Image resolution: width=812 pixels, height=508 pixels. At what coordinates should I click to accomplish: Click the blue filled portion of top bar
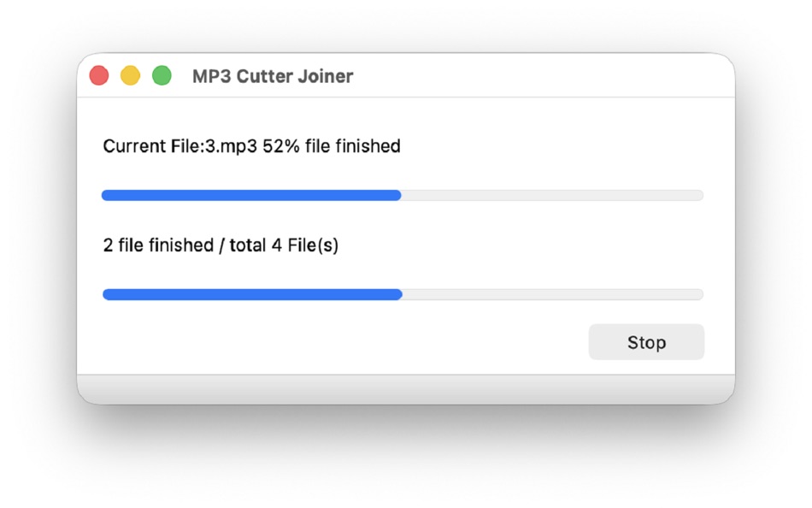pos(248,195)
